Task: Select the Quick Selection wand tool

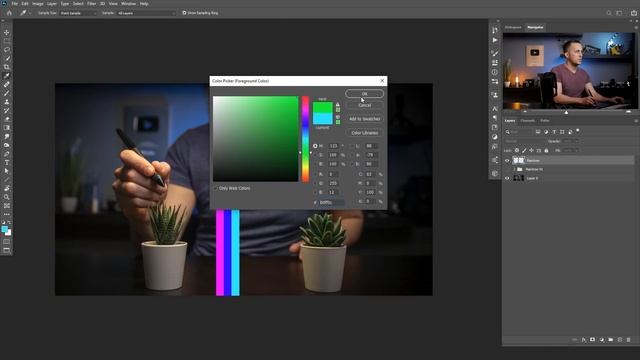Action: pos(7,58)
